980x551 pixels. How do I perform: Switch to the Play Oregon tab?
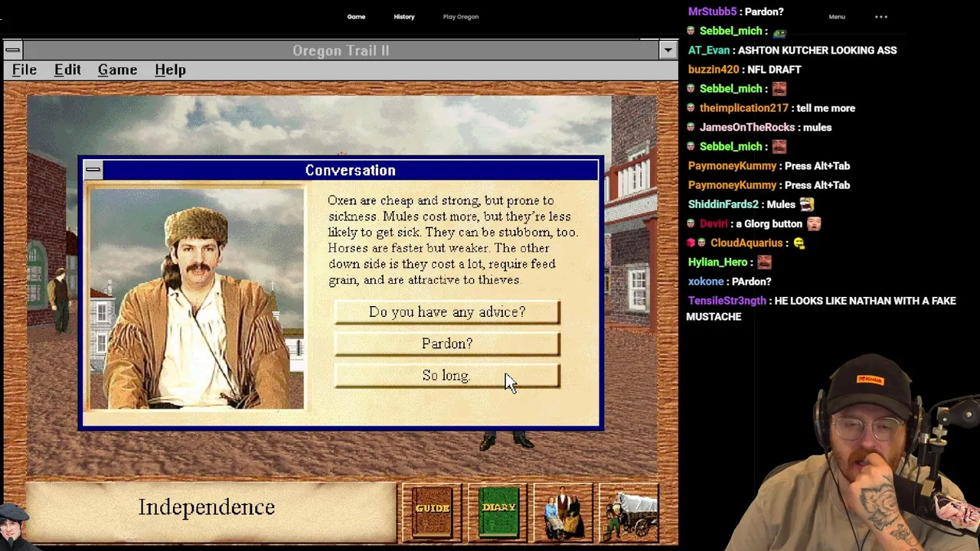pos(461,17)
